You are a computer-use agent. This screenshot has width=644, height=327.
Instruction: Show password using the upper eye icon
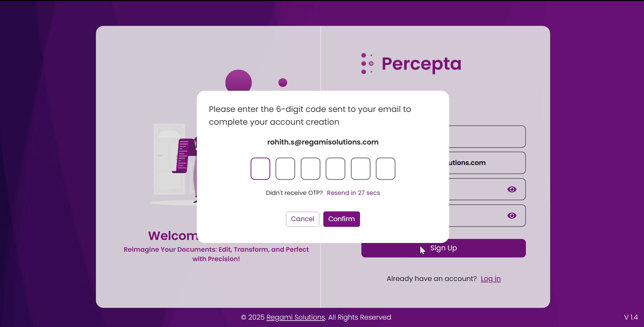point(511,190)
